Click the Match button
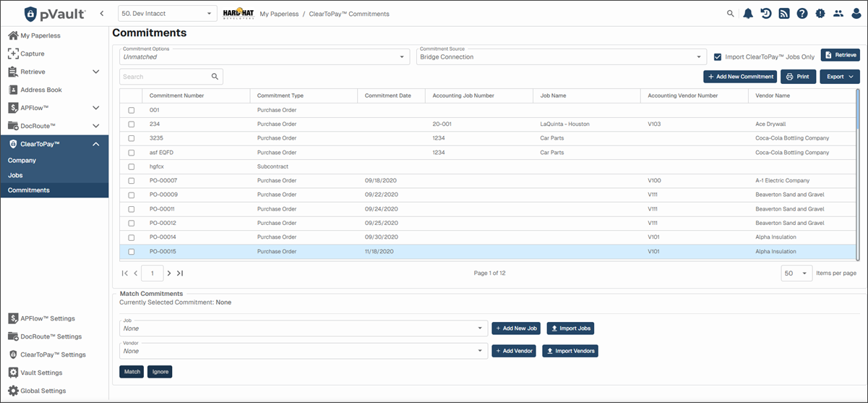 (x=132, y=372)
